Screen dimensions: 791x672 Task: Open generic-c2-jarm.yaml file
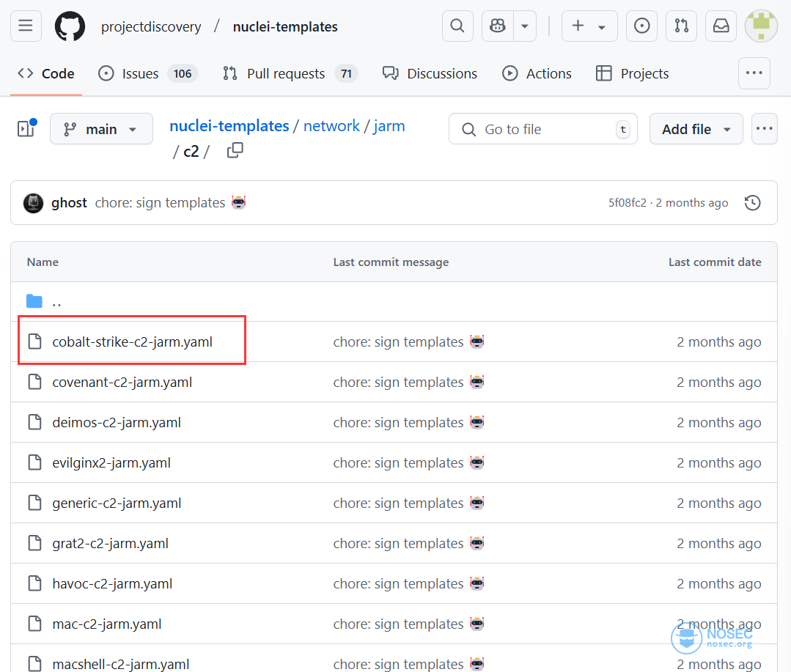tap(117, 503)
